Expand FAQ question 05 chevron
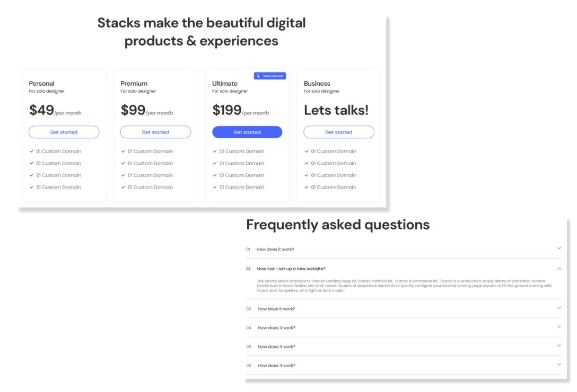The image size is (577, 392). click(559, 346)
